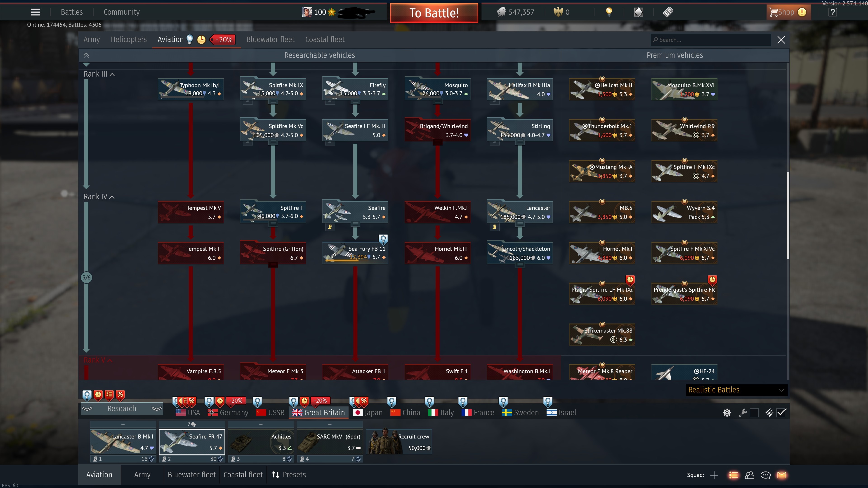The height and width of the screenshot is (488, 868).
Task: Open the gear settings icon above crew slots
Action: tap(727, 413)
